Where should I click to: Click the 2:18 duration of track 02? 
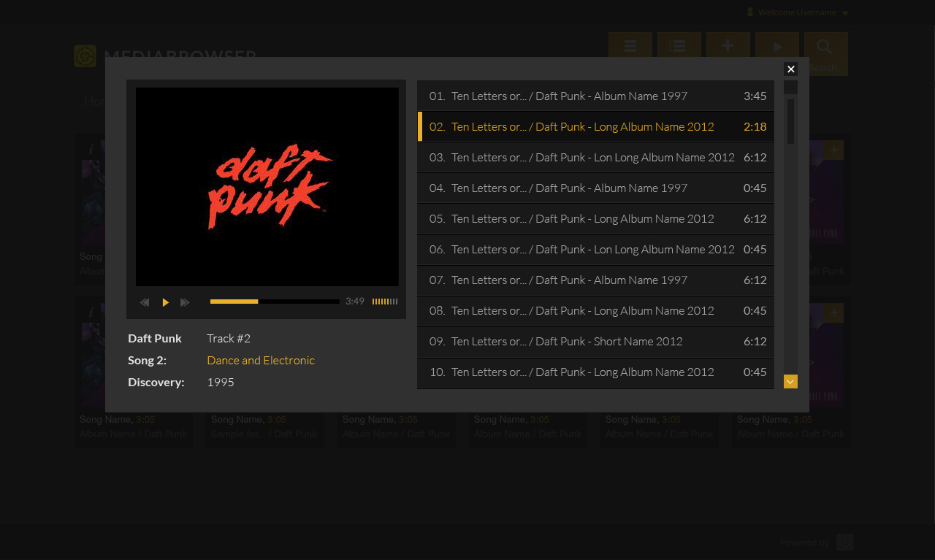755,126
